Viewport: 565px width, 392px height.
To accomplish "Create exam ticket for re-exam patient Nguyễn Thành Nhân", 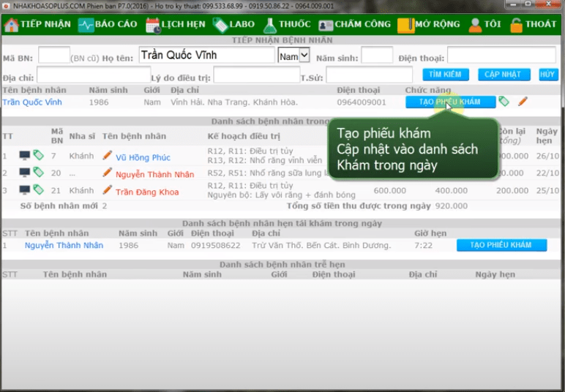I will (501, 245).
